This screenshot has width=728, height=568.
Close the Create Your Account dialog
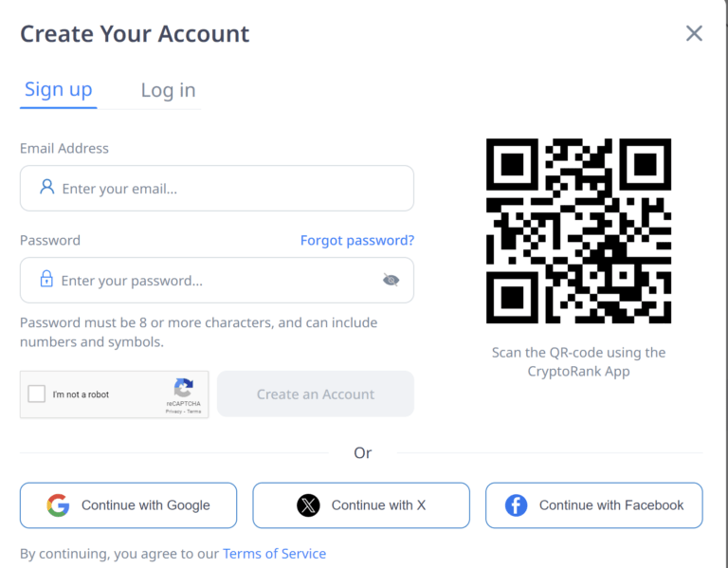(x=694, y=34)
